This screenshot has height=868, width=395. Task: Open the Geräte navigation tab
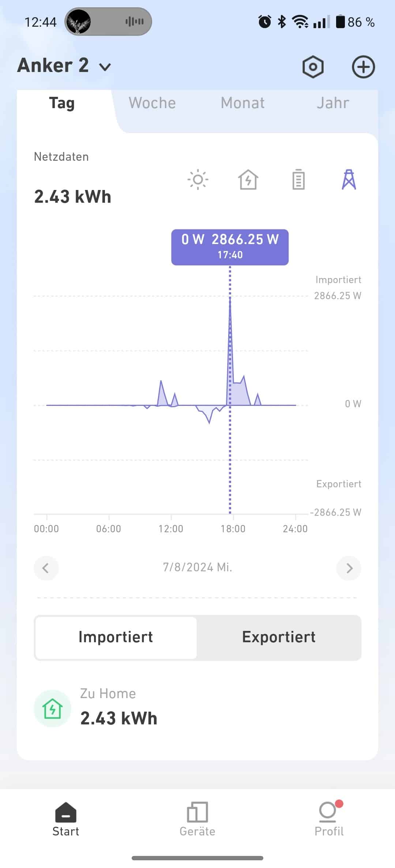point(197,819)
